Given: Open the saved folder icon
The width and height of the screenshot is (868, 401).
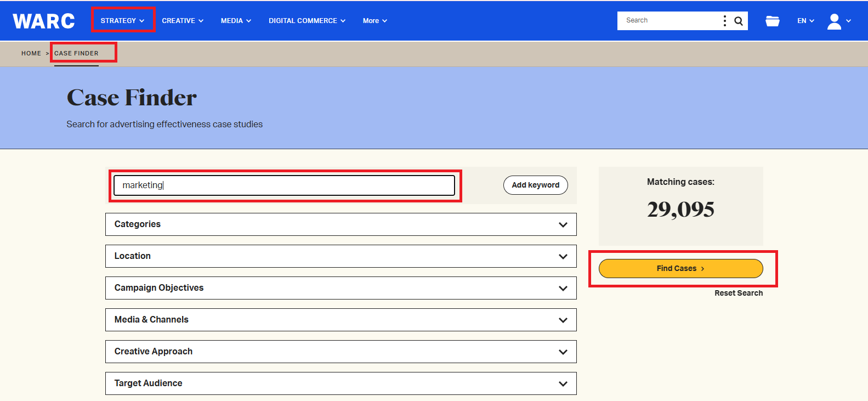Looking at the screenshot, I should pos(773,21).
